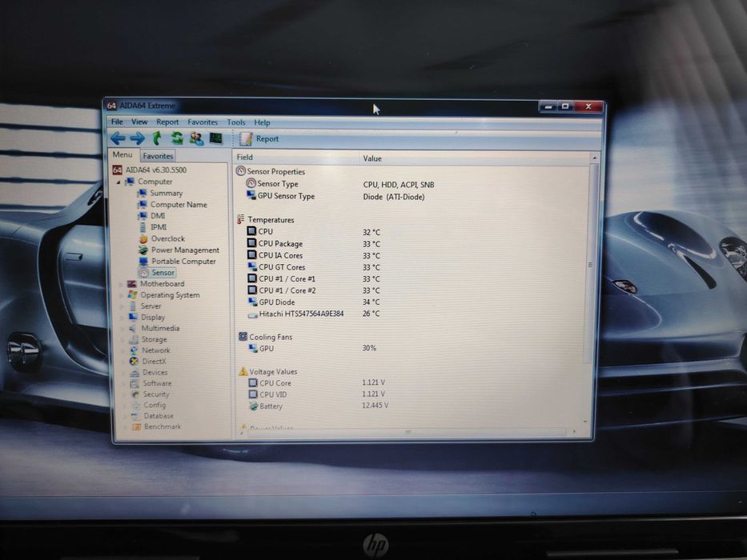Open the monitor diagnostics toolbar icon
The height and width of the screenshot is (560, 747).
(x=216, y=138)
